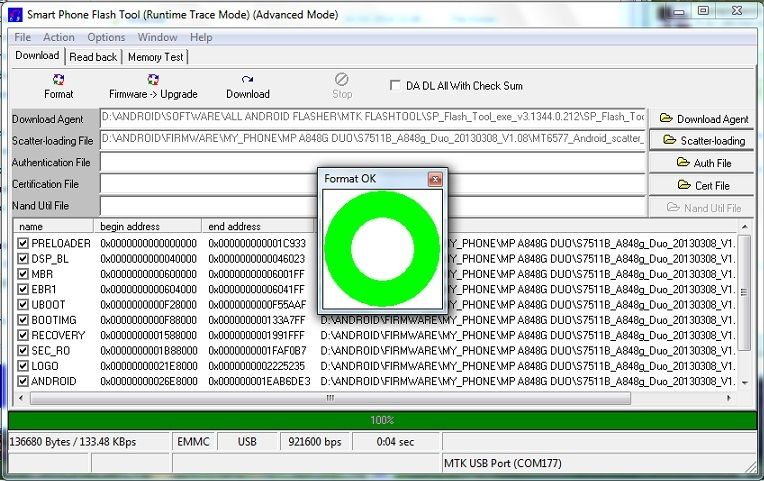Click end address 0x000000000001C933
The width and height of the screenshot is (764, 481).
click(x=257, y=243)
